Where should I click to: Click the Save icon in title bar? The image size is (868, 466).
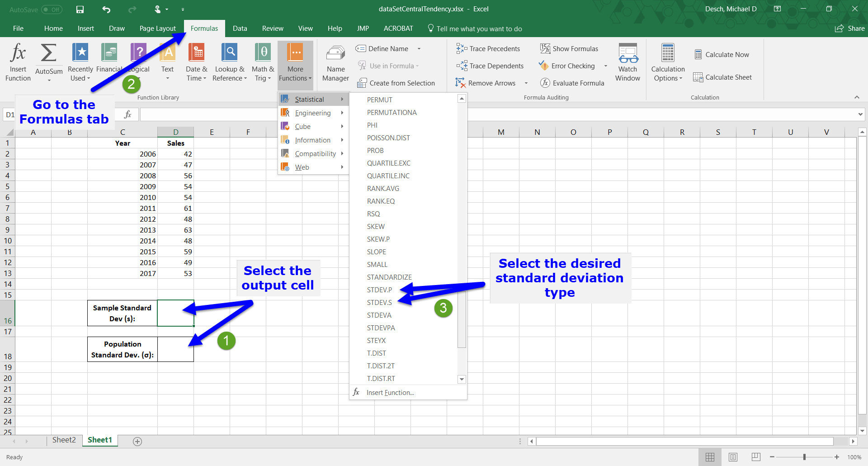coord(80,9)
